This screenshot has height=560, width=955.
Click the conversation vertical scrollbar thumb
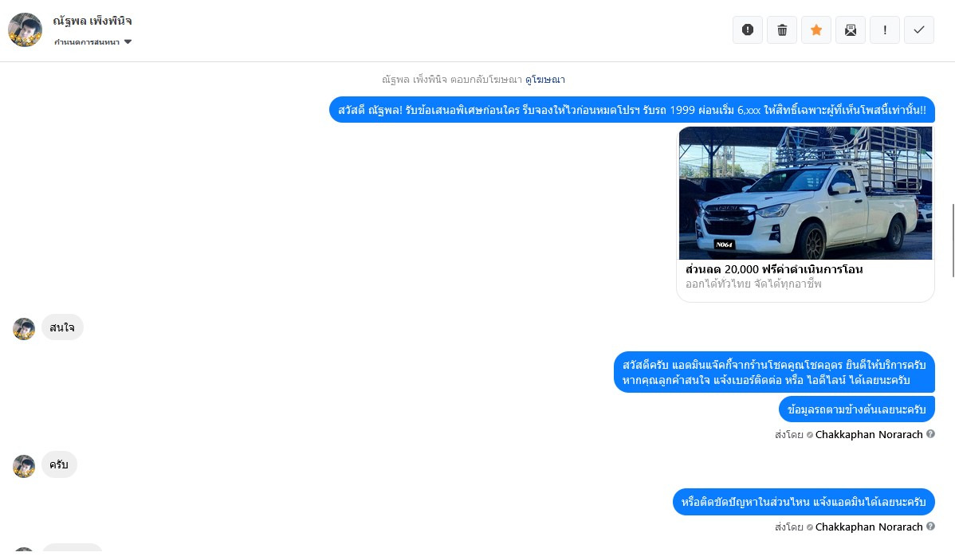coord(953,241)
